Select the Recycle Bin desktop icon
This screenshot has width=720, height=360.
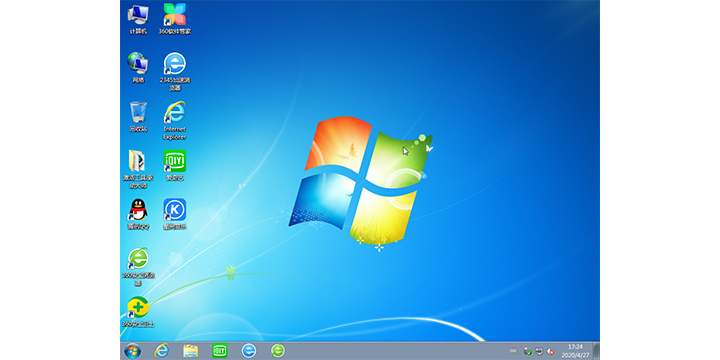(138, 117)
